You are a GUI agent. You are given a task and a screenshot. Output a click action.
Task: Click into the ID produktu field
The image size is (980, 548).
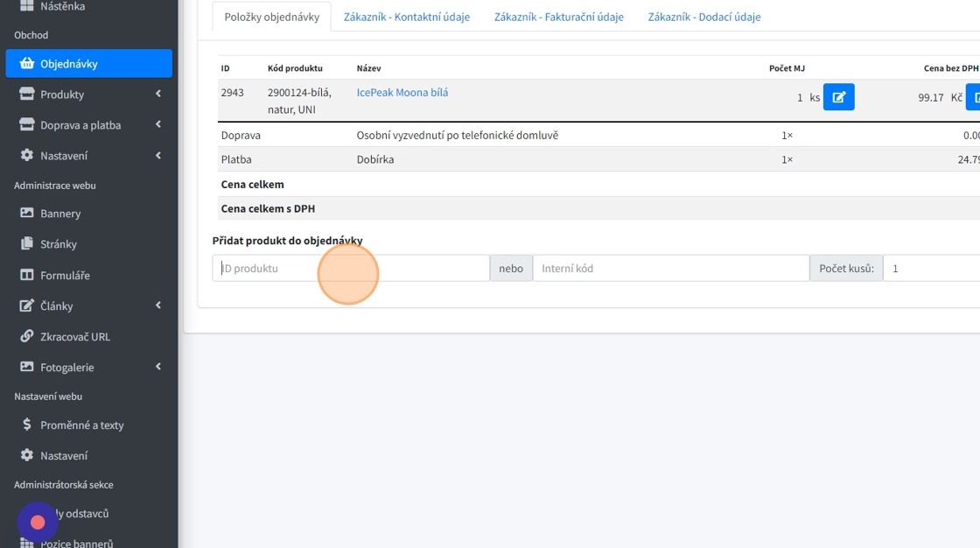pyautogui.click(x=350, y=269)
